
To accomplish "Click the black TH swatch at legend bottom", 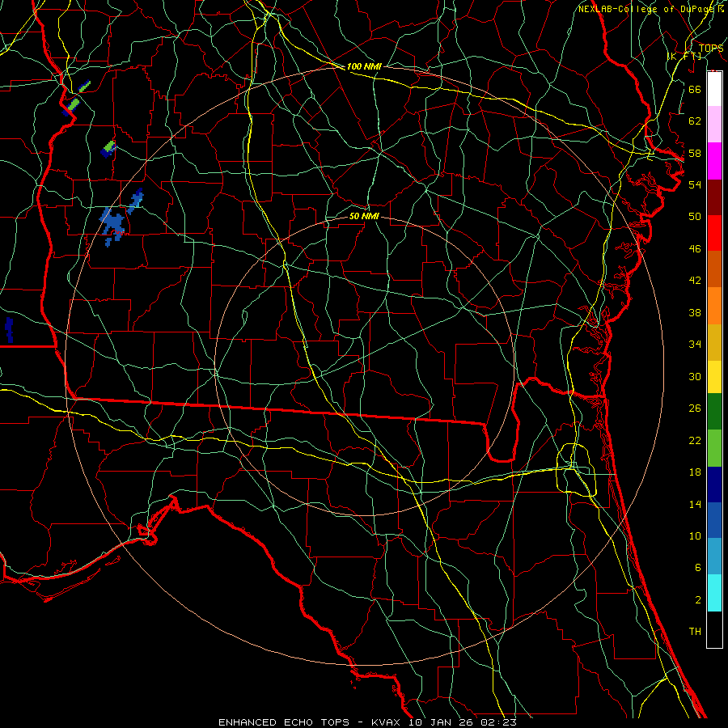I will [x=714, y=629].
